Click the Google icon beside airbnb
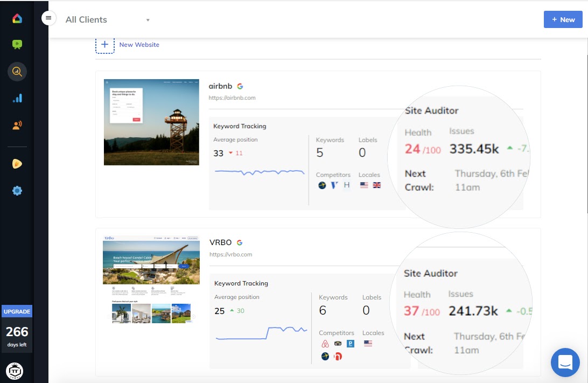This screenshot has height=383, width=588. 240,86
